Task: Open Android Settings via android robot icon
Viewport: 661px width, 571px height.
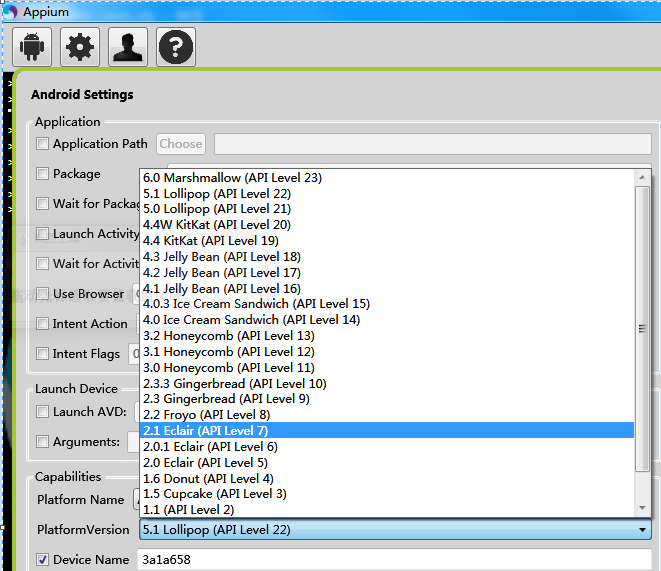Action: (x=32, y=47)
